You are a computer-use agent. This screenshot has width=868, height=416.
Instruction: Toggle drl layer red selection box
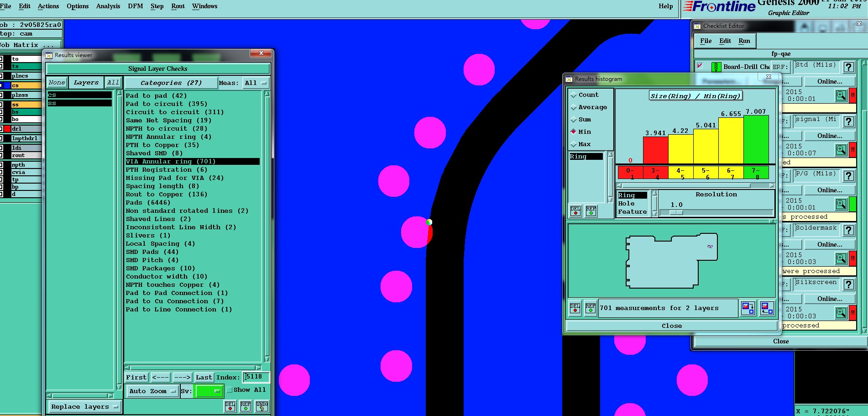click(x=7, y=129)
